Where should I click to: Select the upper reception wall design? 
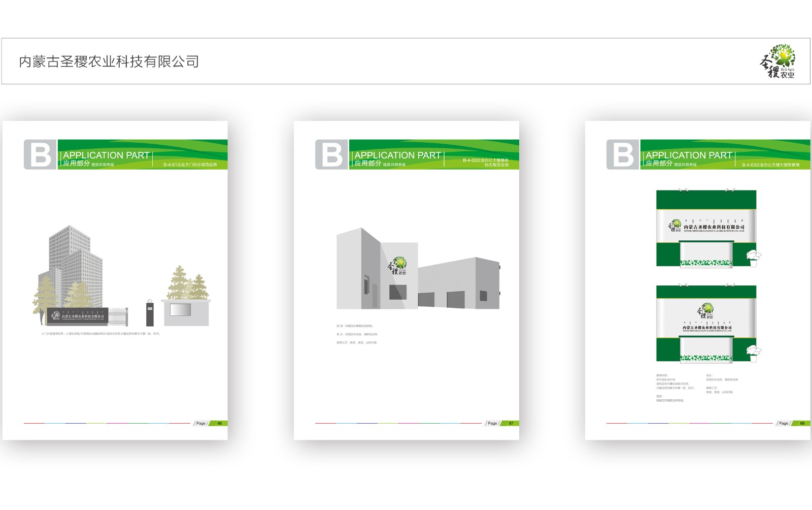(x=706, y=229)
